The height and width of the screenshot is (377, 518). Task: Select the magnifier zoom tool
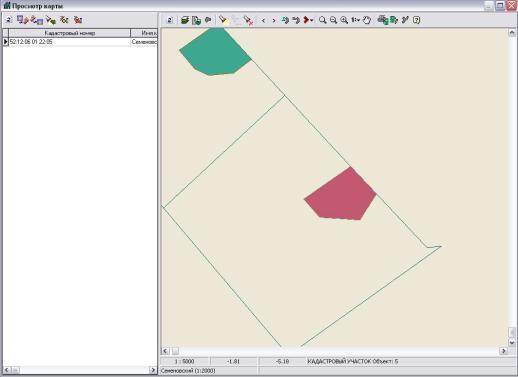(322, 20)
